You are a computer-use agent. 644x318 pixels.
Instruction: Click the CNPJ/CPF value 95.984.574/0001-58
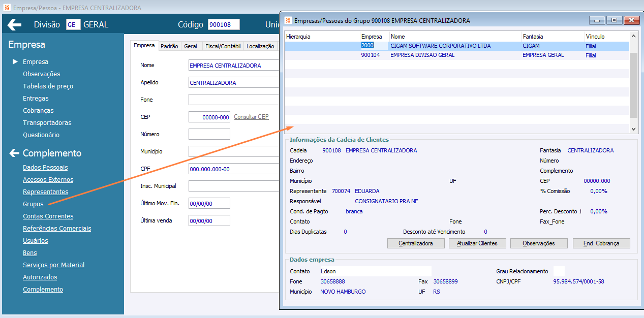578,281
